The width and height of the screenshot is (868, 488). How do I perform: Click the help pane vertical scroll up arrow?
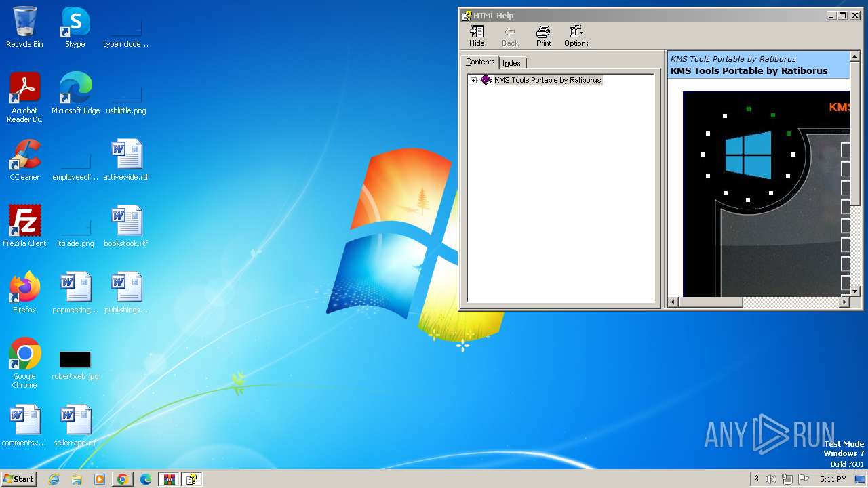(854, 57)
